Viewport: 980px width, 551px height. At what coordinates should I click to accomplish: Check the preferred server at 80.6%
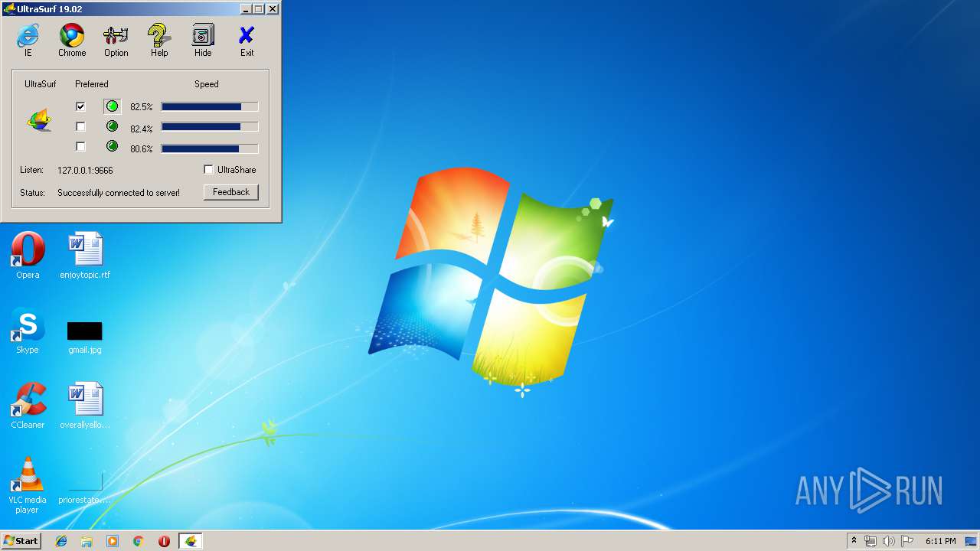(80, 146)
